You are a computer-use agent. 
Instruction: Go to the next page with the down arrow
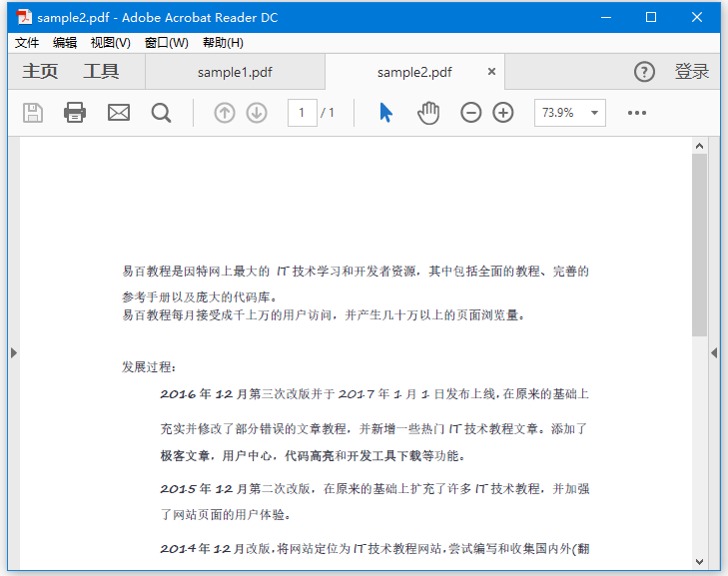tap(257, 113)
